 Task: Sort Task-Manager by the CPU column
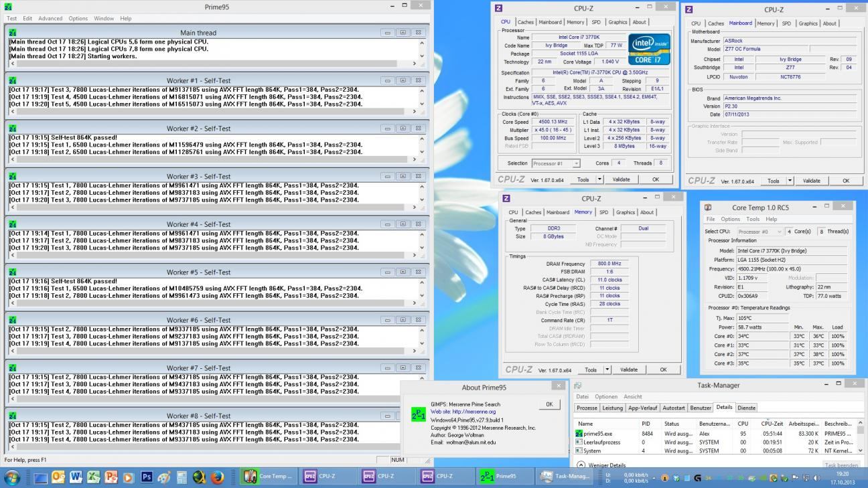coord(743,424)
